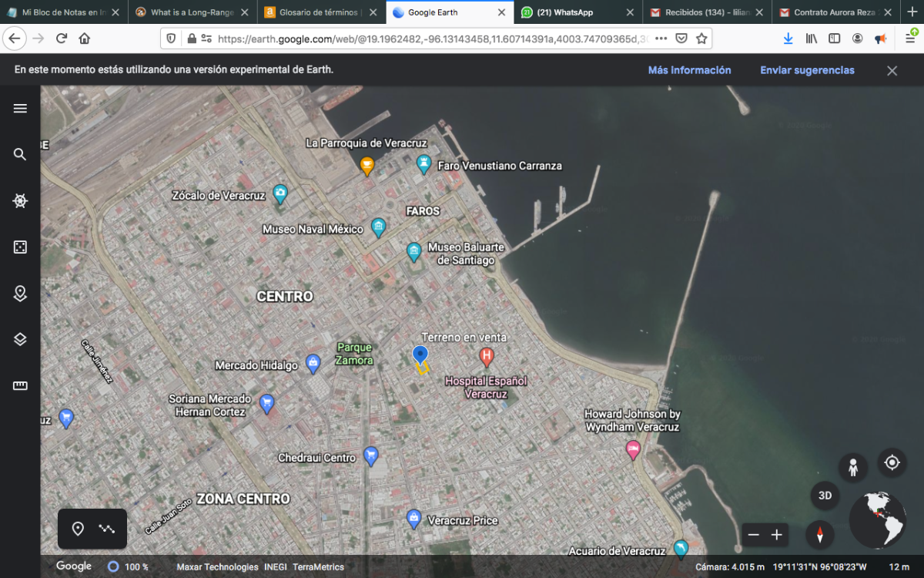Launch the Voyager ship's wheel icon

(20, 201)
